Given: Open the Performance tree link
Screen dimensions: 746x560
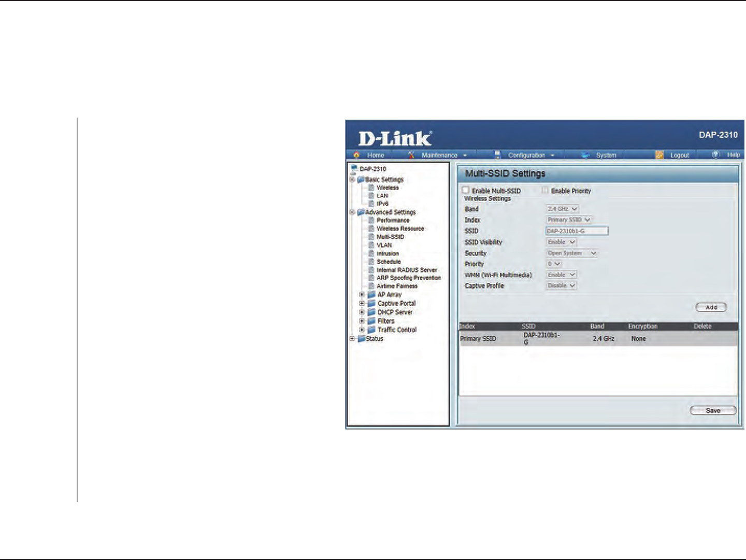Looking at the screenshot, I should (393, 220).
